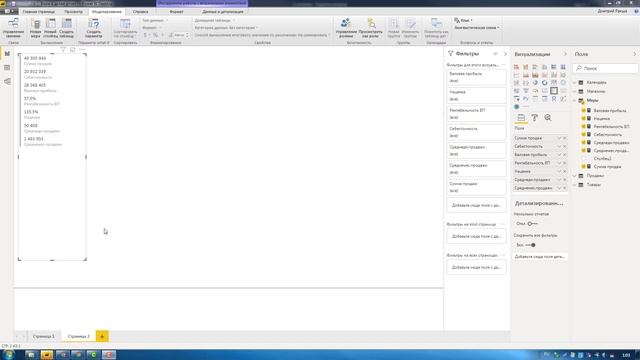Add data field to all-pages filters
The image size is (640, 360).
click(476, 267)
